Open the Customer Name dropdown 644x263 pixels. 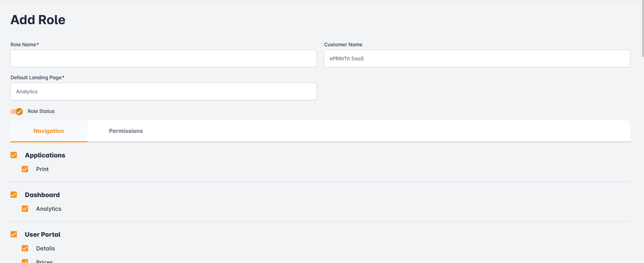pos(476,59)
